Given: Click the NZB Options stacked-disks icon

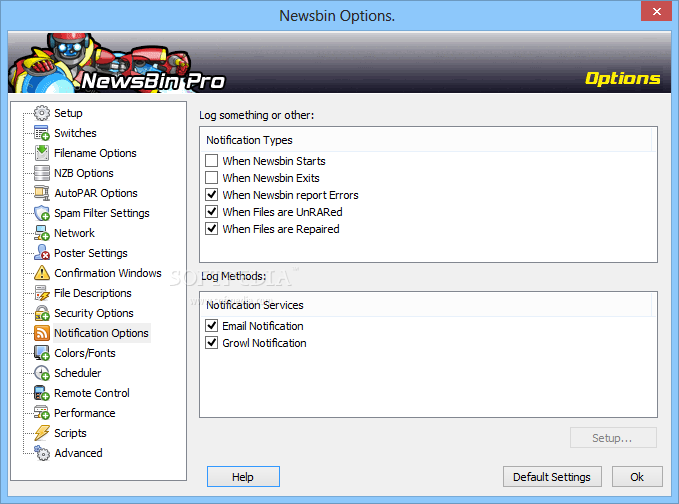Looking at the screenshot, I should click(42, 173).
